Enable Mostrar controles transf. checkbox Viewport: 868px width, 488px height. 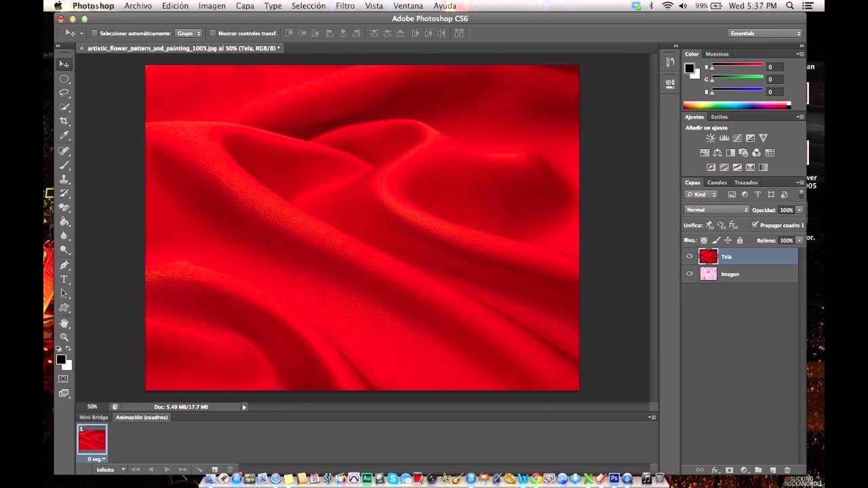(212, 33)
